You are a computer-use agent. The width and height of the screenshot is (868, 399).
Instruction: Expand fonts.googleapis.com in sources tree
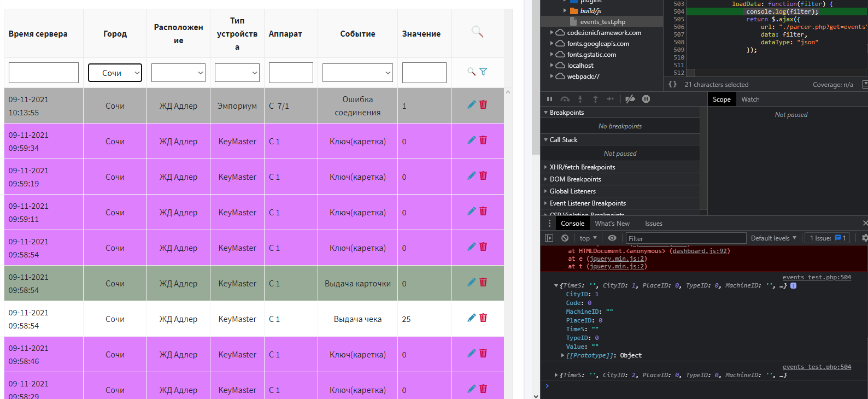tap(552, 43)
